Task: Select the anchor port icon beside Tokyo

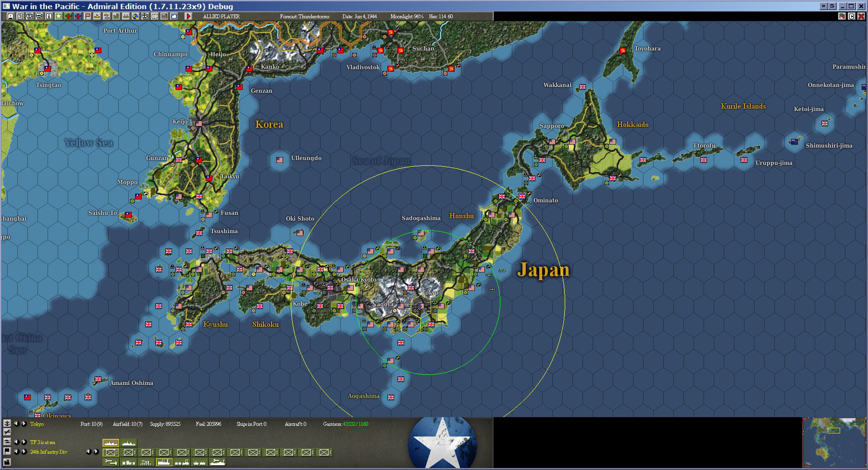Action: click(x=7, y=423)
